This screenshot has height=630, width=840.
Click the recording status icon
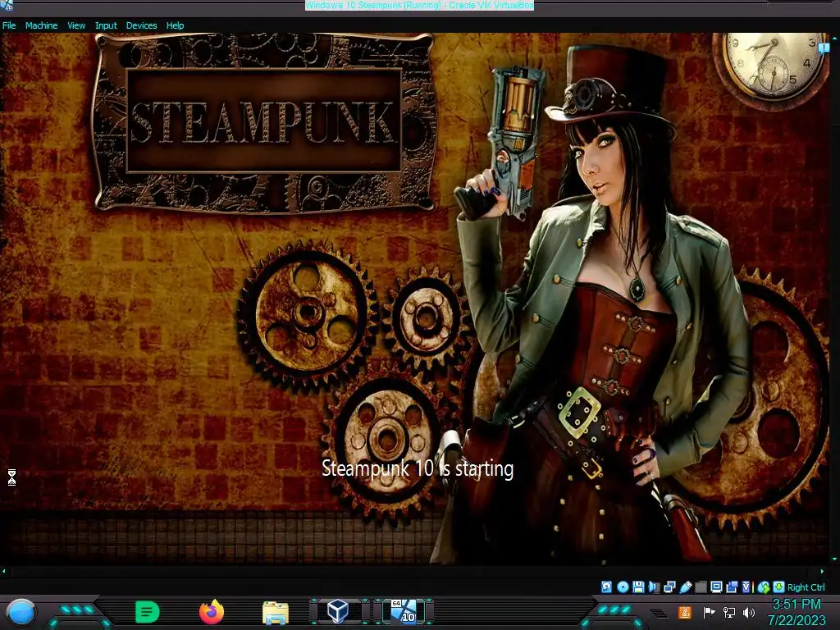[732, 587]
